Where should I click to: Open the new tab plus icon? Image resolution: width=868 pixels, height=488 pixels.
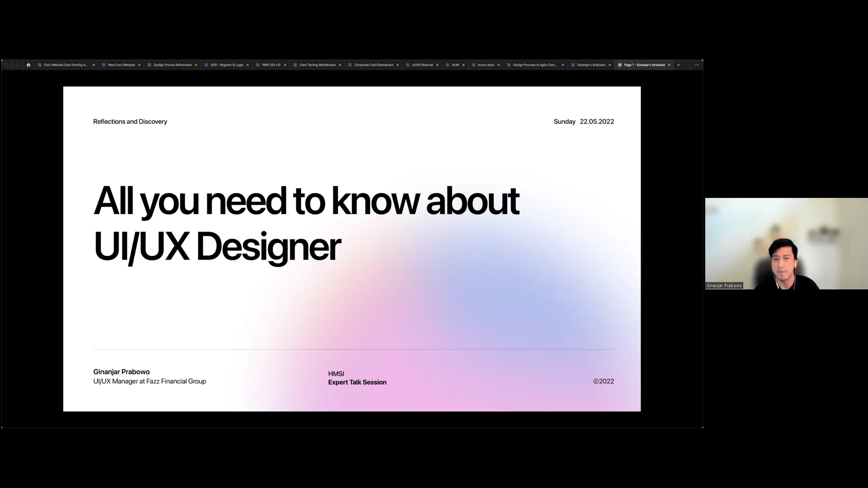point(678,65)
